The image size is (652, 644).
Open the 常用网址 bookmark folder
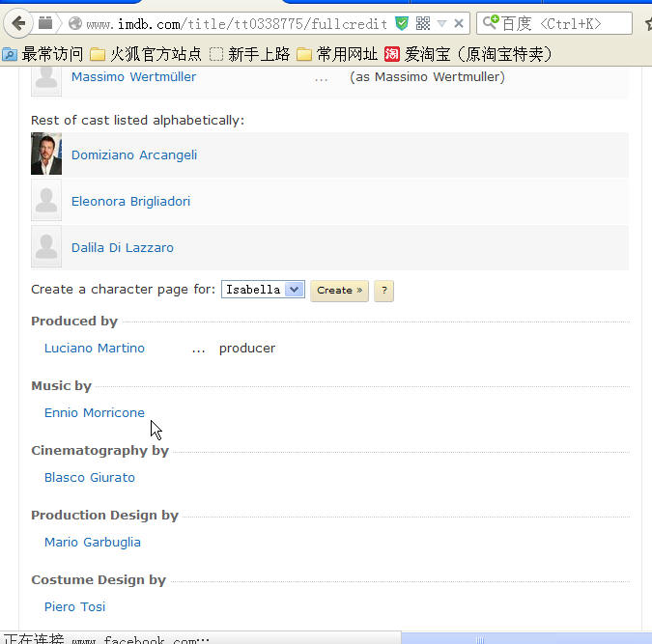tap(337, 54)
